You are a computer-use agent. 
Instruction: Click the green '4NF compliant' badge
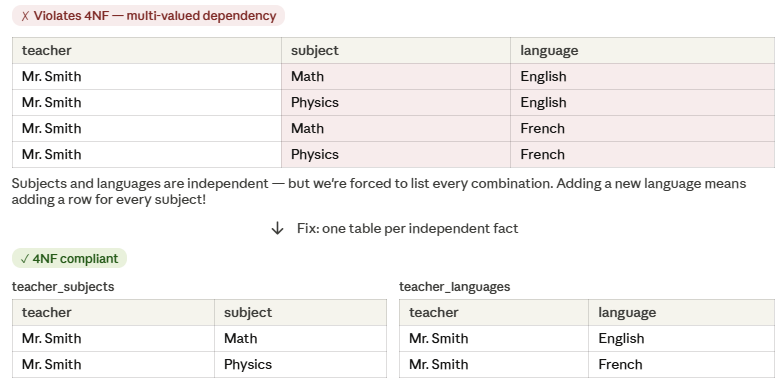coord(70,258)
